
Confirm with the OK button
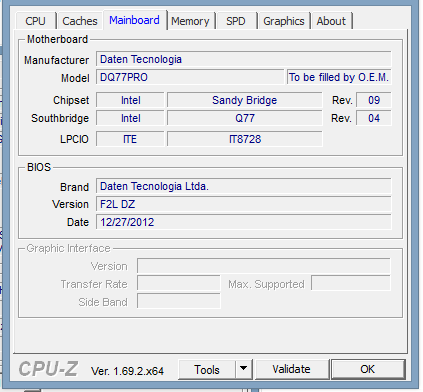368,369
